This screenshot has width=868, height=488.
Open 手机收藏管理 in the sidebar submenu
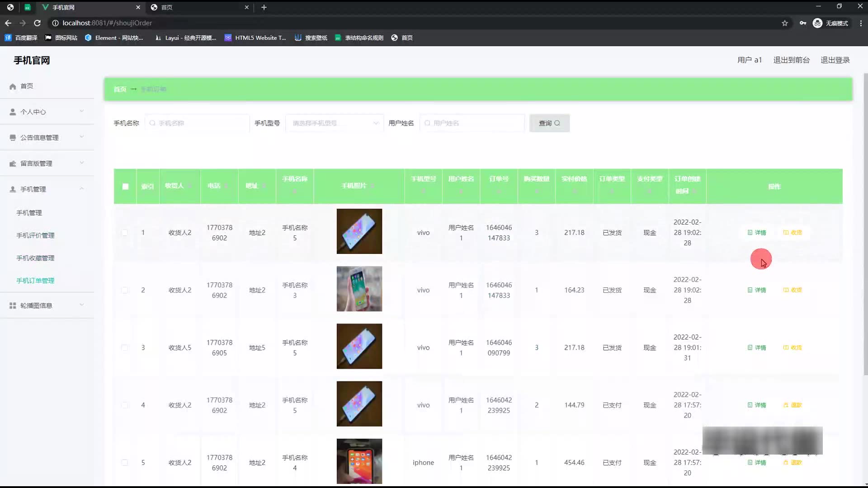[35, 258]
